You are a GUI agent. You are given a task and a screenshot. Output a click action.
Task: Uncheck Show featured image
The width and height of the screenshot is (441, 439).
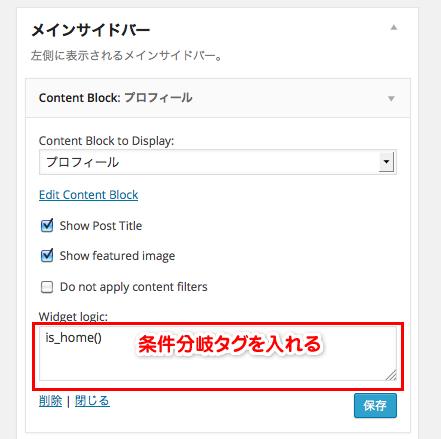click(47, 256)
